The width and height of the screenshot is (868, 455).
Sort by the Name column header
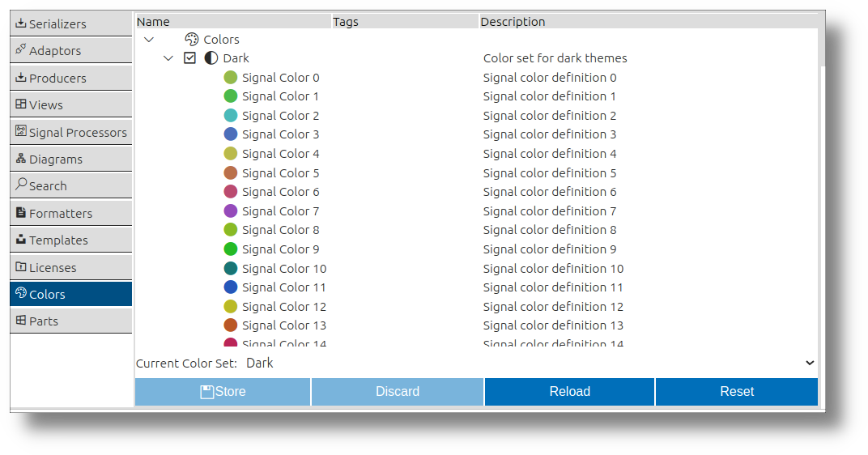[x=233, y=22]
